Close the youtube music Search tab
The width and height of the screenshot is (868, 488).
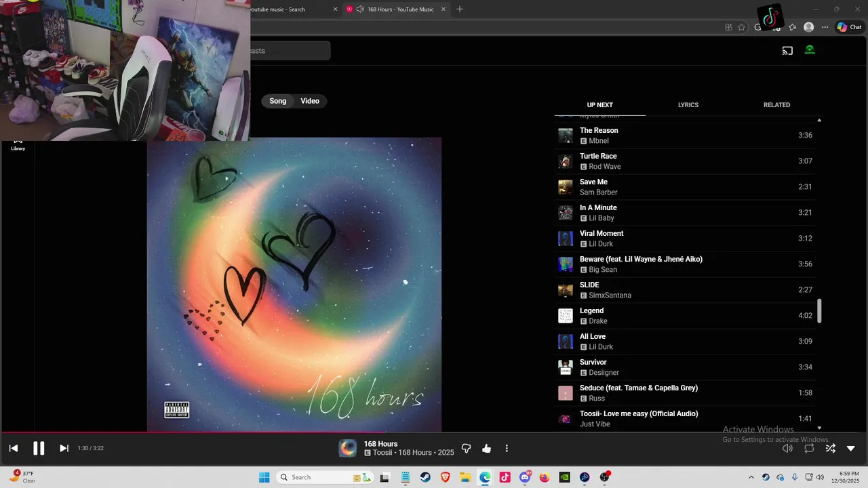pyautogui.click(x=335, y=9)
